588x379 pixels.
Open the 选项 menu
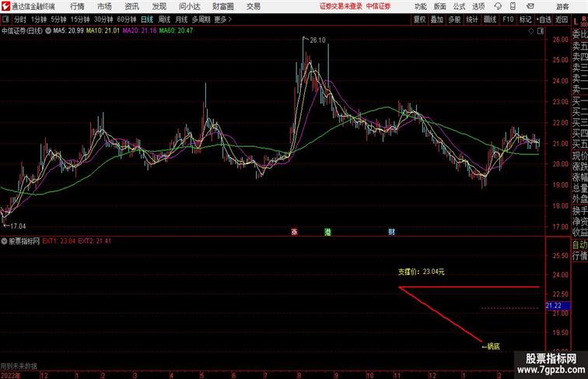[x=478, y=6]
